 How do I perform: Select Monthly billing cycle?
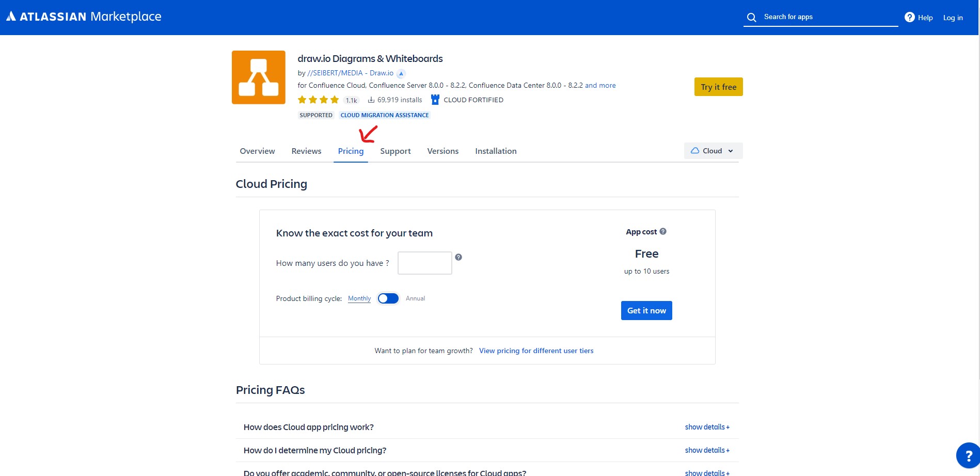click(359, 298)
